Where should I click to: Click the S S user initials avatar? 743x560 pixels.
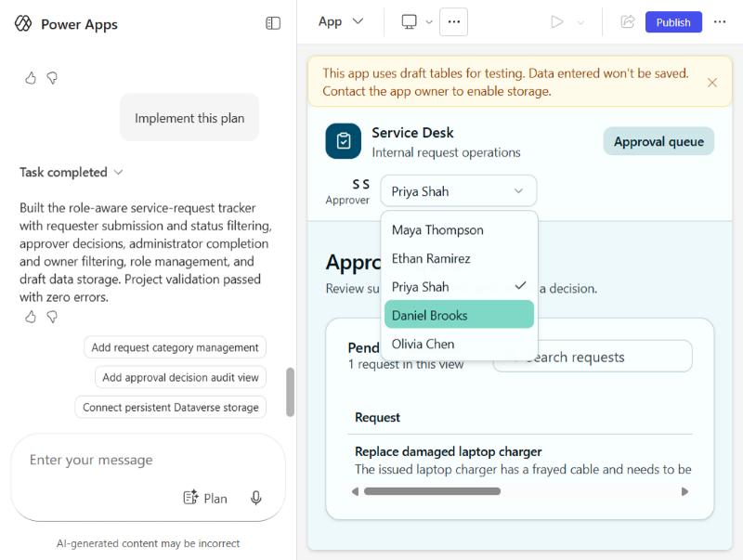click(360, 184)
